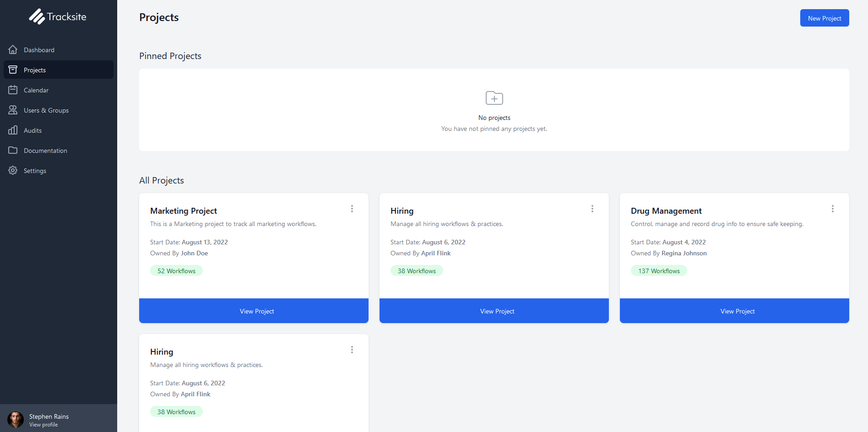This screenshot has width=868, height=432.
Task: Click the 137 Workflows badge
Action: coord(659,271)
